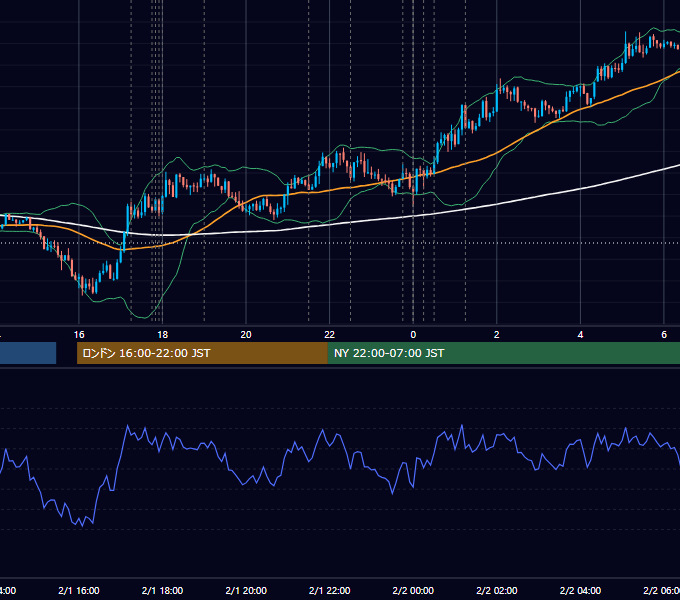
Task: Click the 22 hour label on chart axis
Action: [330, 335]
